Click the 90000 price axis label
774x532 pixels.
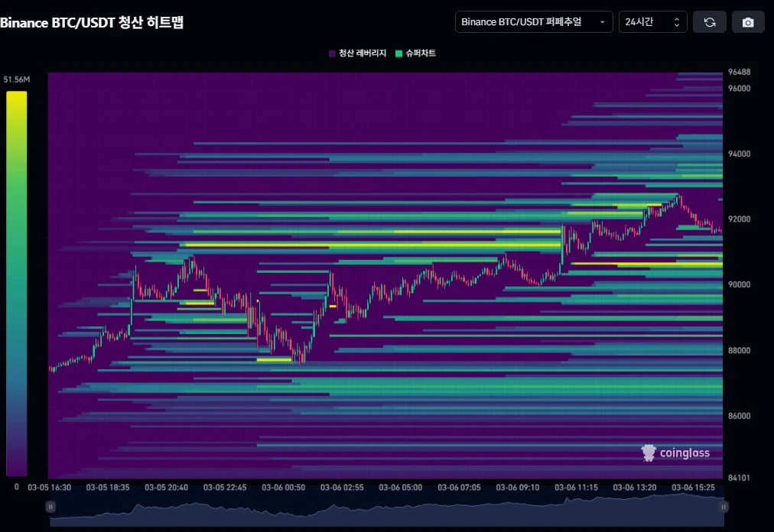point(739,285)
